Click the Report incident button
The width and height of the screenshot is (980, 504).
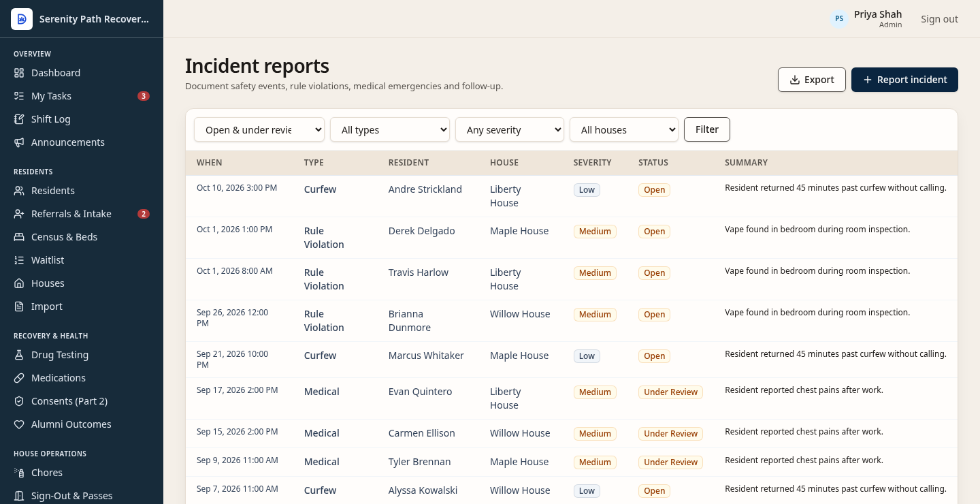[904, 80]
